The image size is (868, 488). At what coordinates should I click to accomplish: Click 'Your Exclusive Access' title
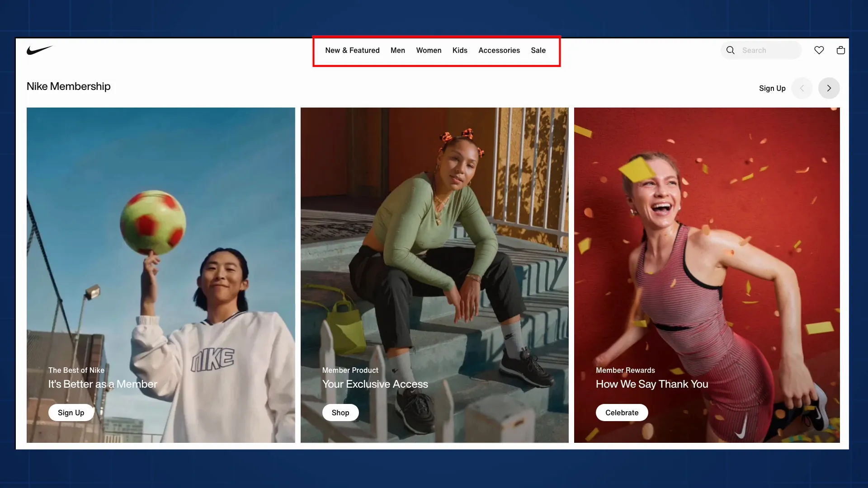click(375, 384)
